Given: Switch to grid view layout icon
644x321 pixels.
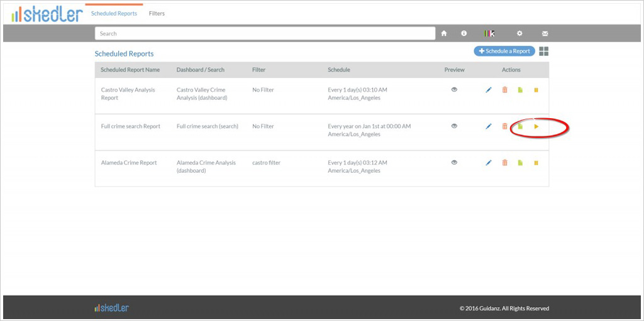Looking at the screenshot, I should (544, 52).
